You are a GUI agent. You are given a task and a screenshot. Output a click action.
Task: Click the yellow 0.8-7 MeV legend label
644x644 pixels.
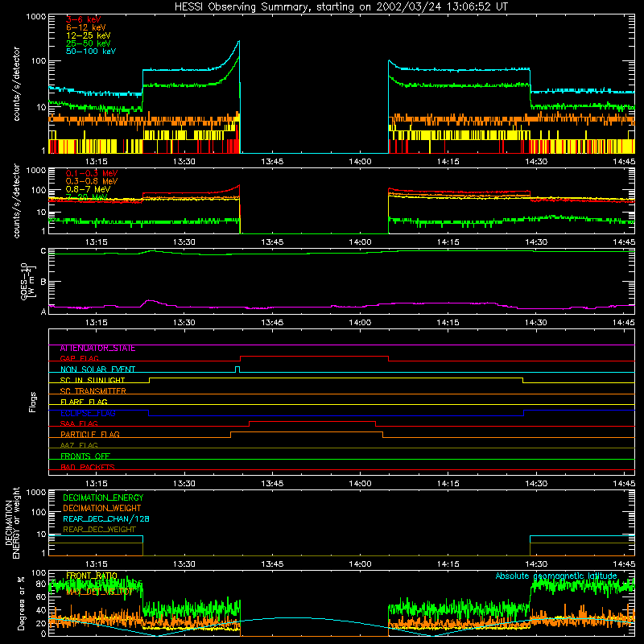(x=88, y=189)
